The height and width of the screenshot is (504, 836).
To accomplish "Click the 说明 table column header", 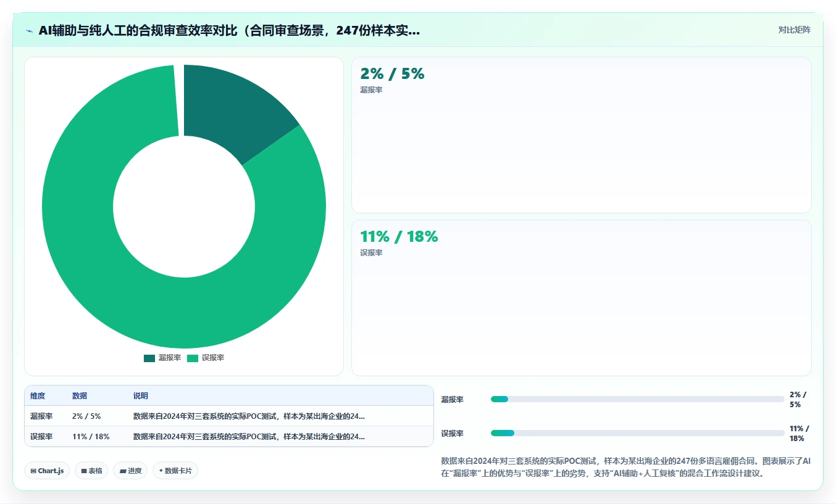I will pos(141,396).
